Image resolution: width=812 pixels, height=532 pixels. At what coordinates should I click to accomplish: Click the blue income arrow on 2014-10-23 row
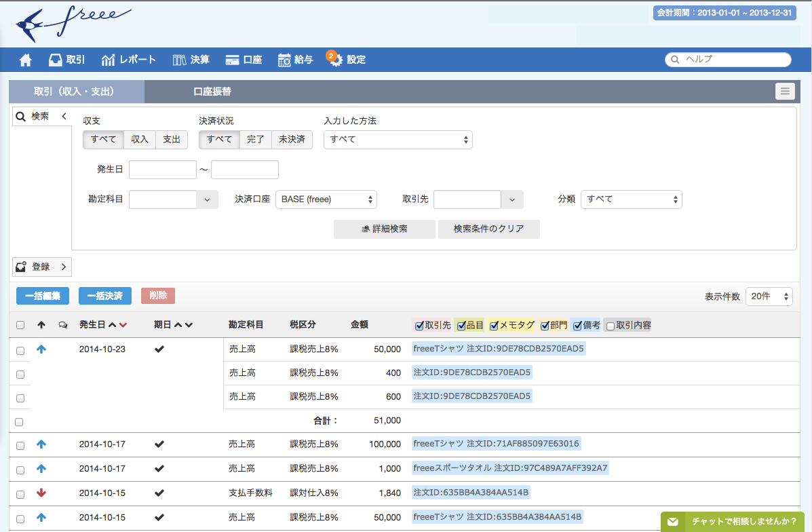pyautogui.click(x=41, y=349)
